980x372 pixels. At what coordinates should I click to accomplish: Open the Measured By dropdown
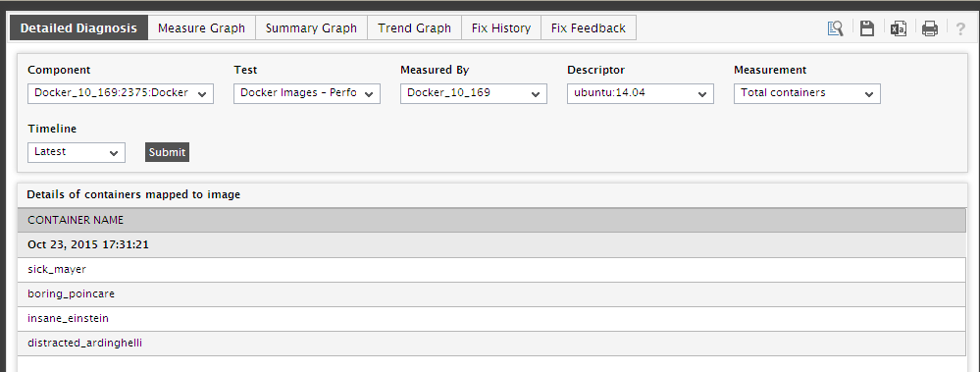click(474, 93)
